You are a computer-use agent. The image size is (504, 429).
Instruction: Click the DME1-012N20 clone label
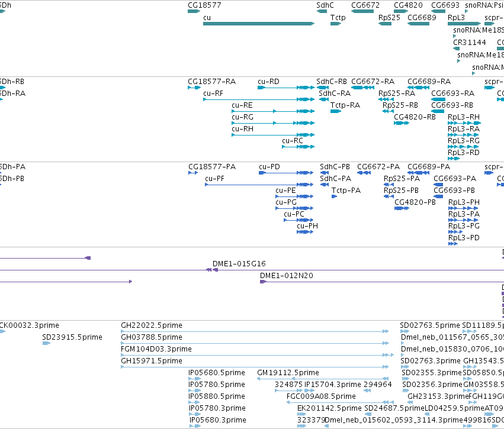tap(287, 276)
